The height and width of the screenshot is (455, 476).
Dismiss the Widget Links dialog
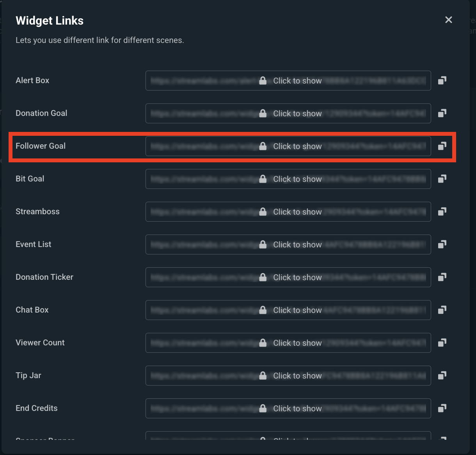coord(448,20)
